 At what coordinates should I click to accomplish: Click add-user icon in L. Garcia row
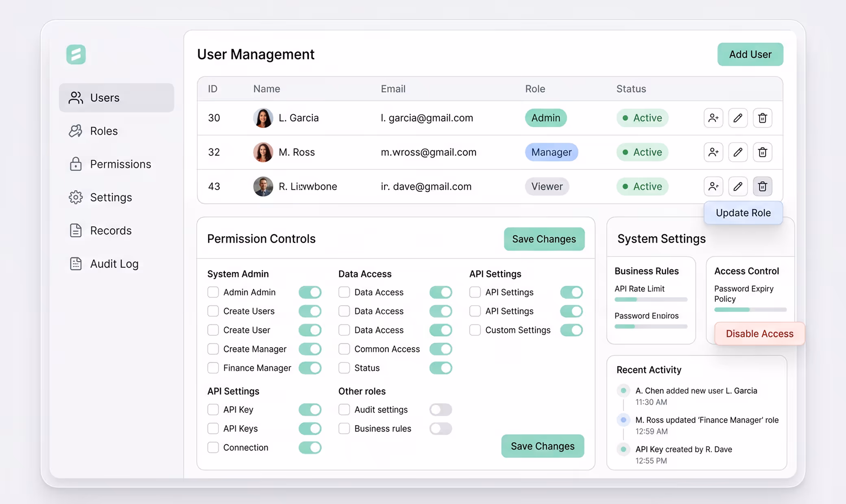tap(713, 118)
